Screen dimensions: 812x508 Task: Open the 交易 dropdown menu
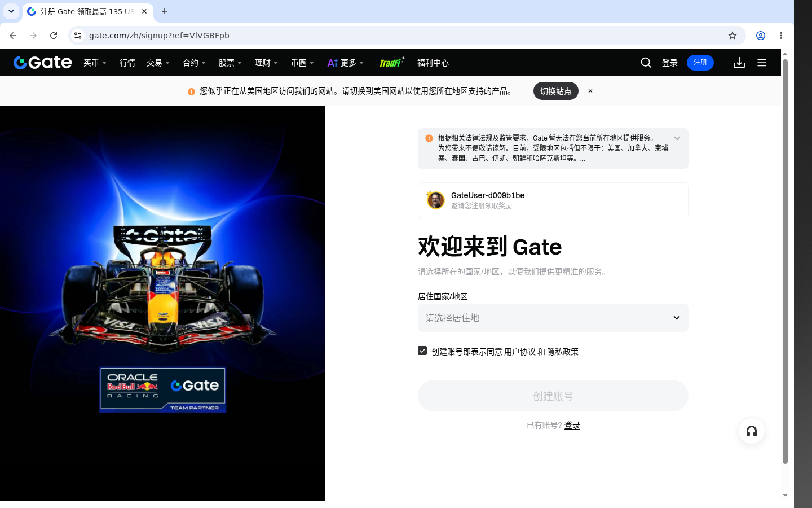(x=158, y=63)
